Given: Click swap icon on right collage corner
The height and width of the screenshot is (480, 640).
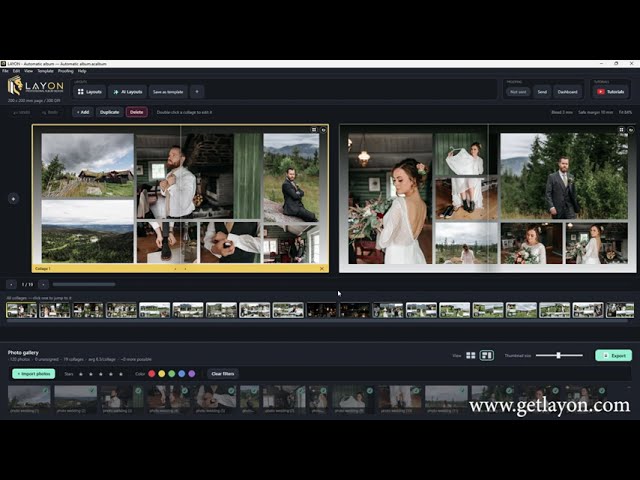Looking at the screenshot, I should point(631,130).
